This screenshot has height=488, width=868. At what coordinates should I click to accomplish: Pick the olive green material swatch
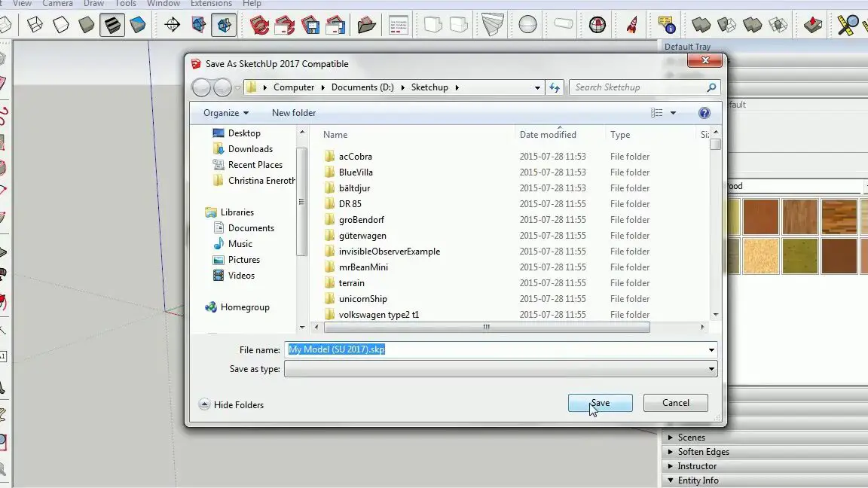coord(800,256)
